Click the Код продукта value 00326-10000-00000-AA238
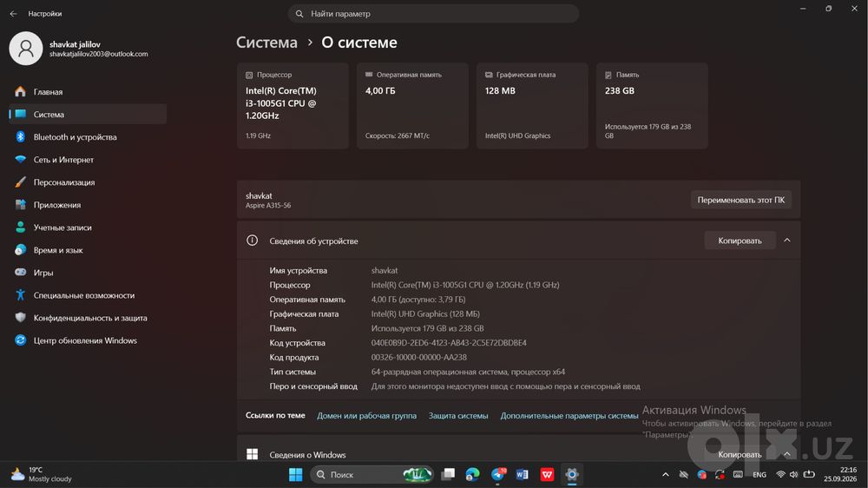Viewport: 868px width, 488px height. [x=419, y=357]
